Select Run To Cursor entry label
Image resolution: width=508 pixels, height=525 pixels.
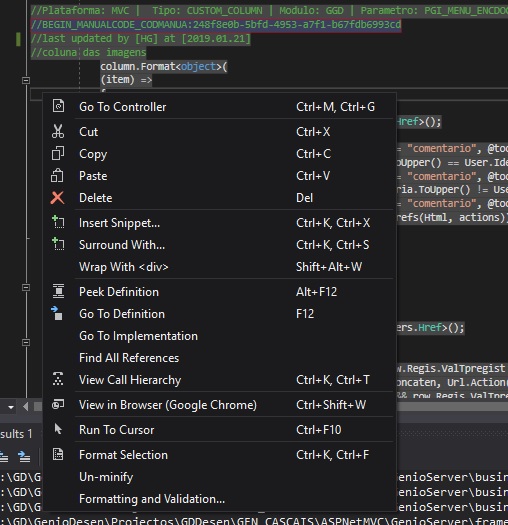pos(117,430)
